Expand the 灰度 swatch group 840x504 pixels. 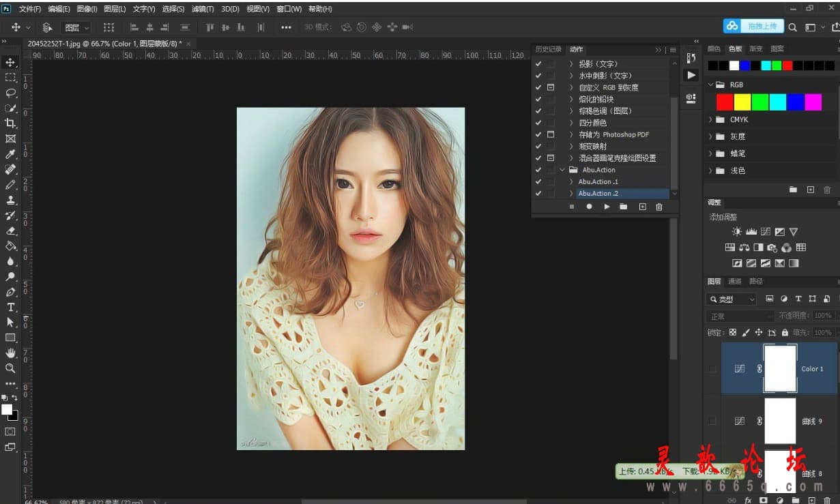point(710,136)
